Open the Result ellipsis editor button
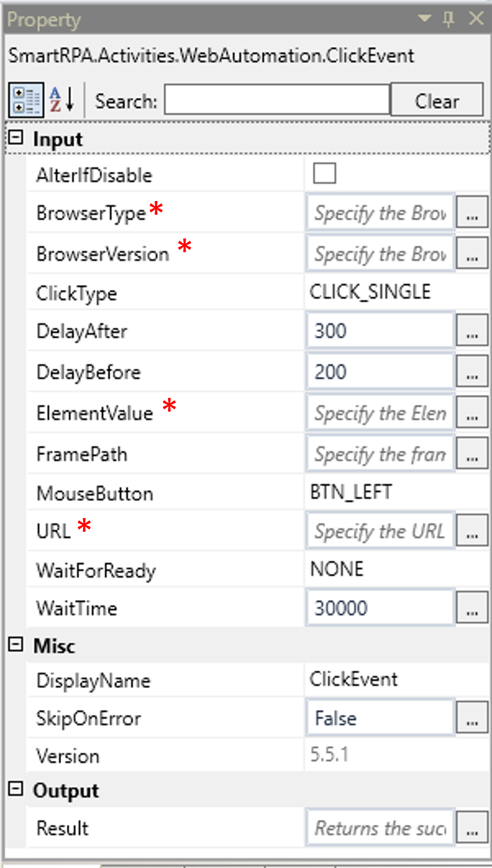 [472, 828]
